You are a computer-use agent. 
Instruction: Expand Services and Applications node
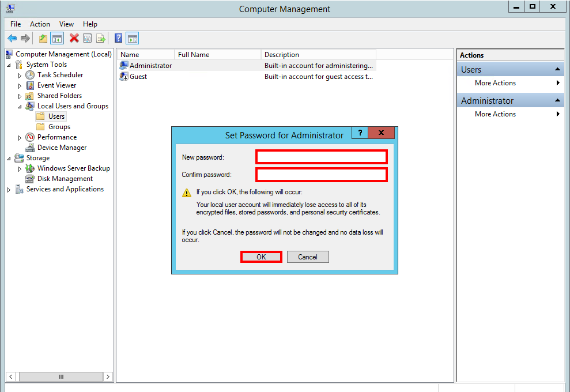(9, 190)
